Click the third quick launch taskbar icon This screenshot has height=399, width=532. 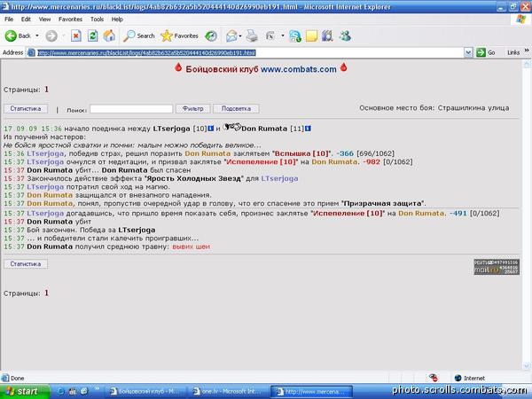84,391
